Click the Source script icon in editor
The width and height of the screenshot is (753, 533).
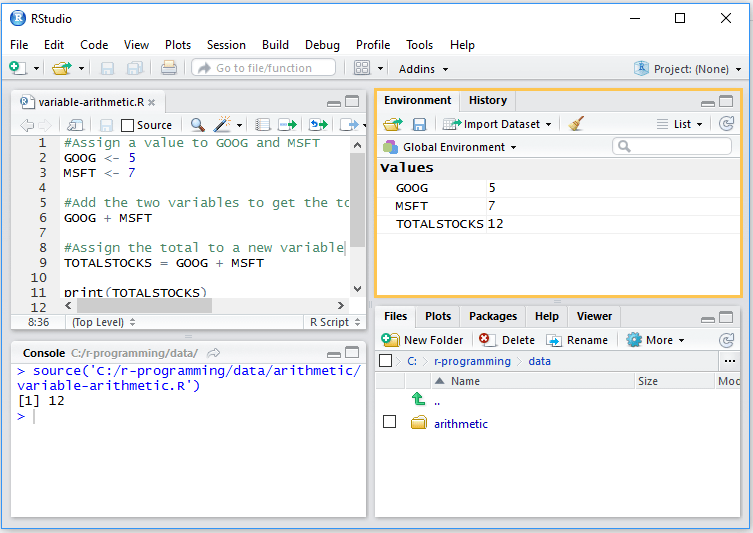coord(349,125)
